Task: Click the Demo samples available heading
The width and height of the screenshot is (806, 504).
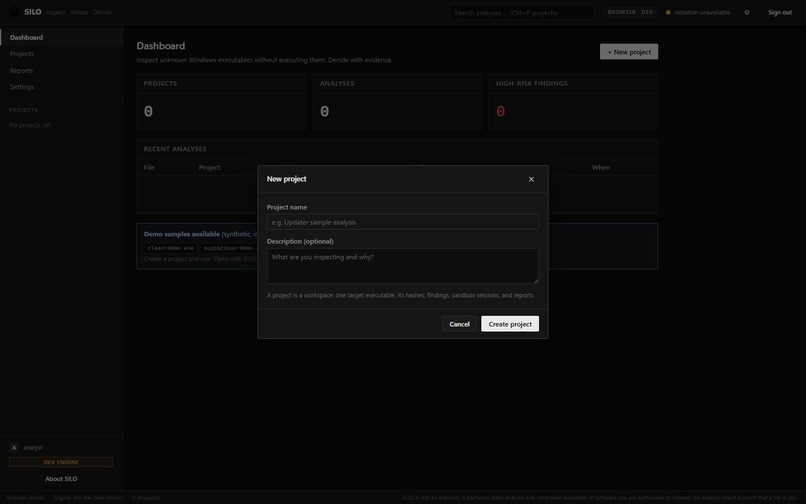Action: point(181,234)
